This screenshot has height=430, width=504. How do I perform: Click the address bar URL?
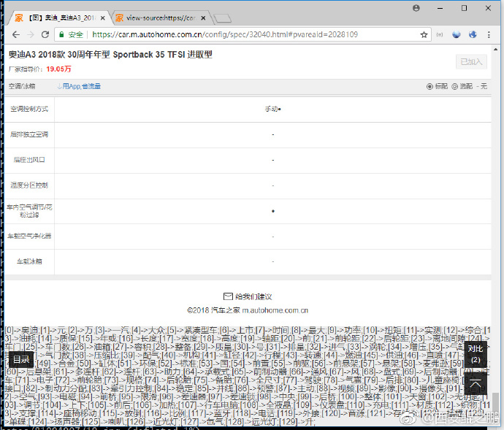(225, 35)
